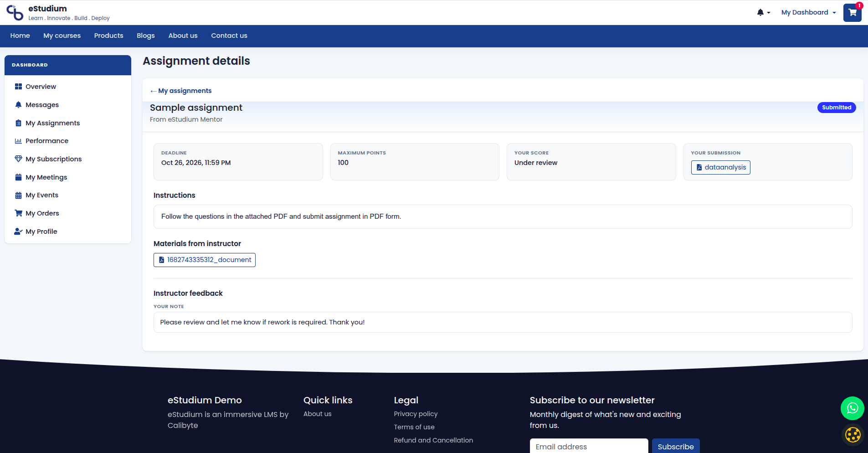Click the Overview grid icon

18,87
